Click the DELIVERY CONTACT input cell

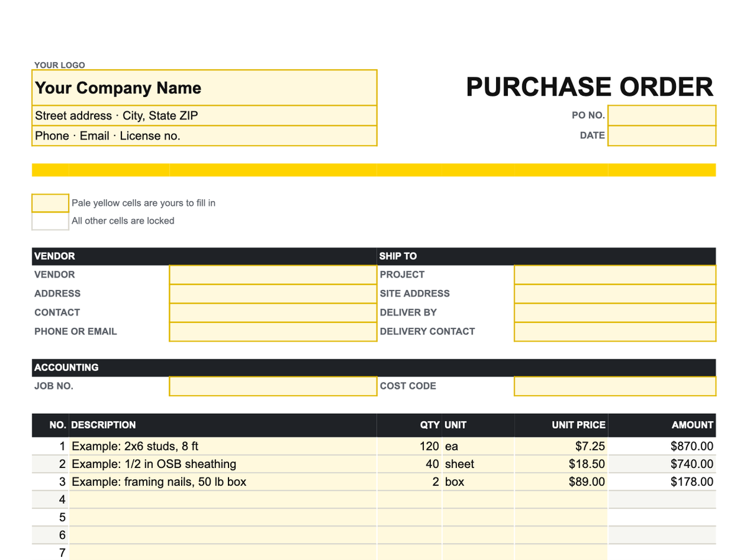tap(615, 332)
